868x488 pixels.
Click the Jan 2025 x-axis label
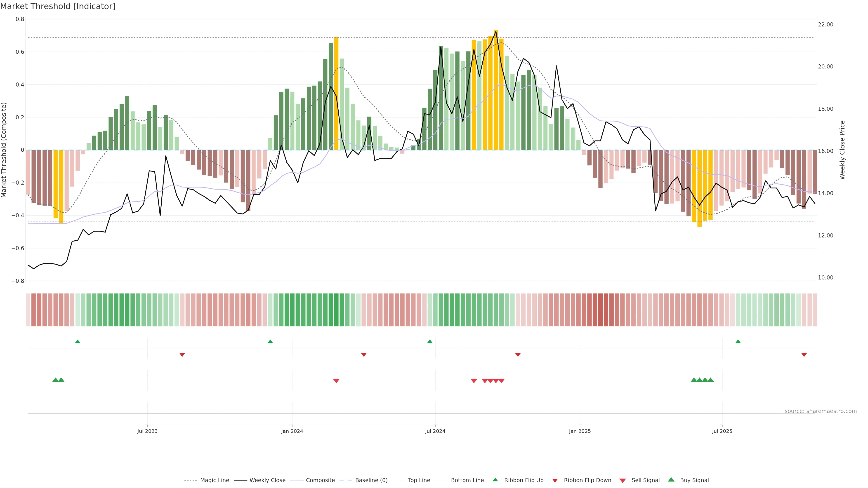click(580, 431)
